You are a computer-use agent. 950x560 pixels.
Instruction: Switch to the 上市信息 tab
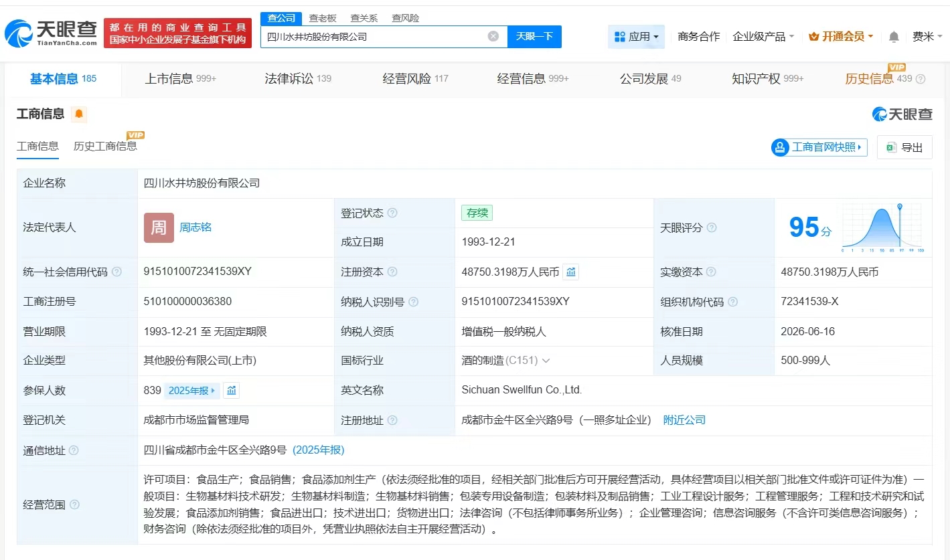coord(181,79)
